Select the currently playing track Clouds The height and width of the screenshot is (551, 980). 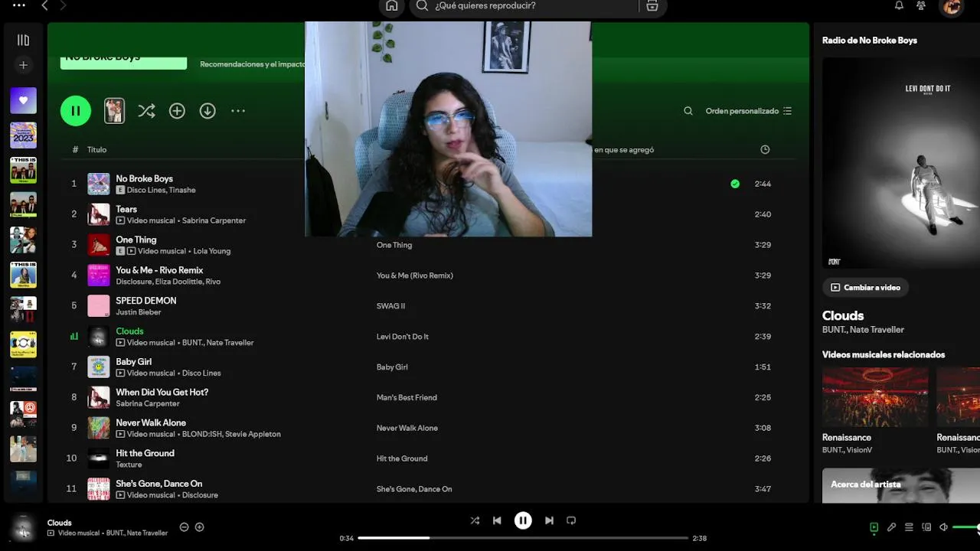coord(129,331)
